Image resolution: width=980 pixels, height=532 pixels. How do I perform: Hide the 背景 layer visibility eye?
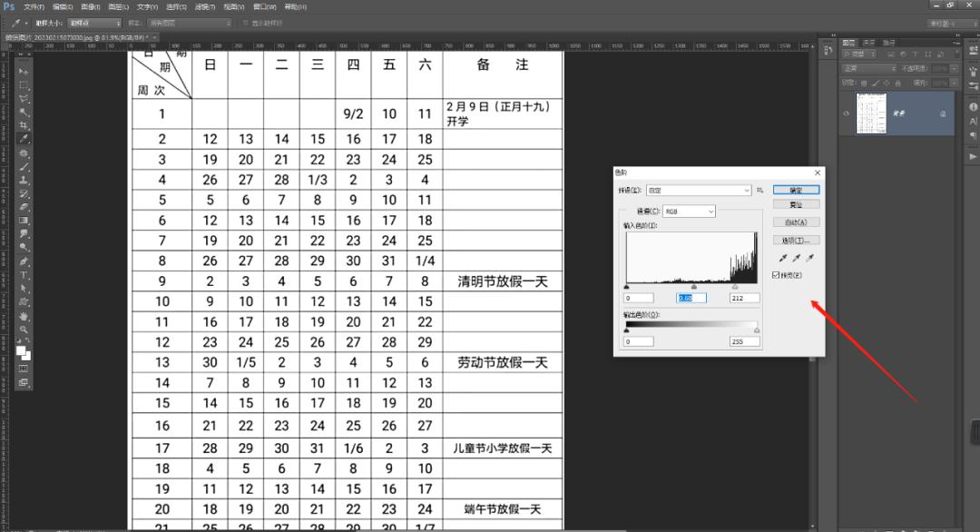845,113
